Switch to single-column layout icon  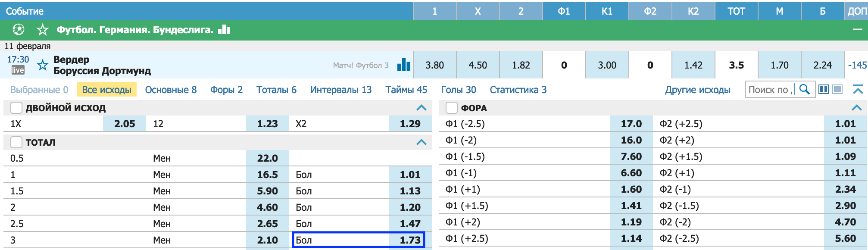[837, 89]
